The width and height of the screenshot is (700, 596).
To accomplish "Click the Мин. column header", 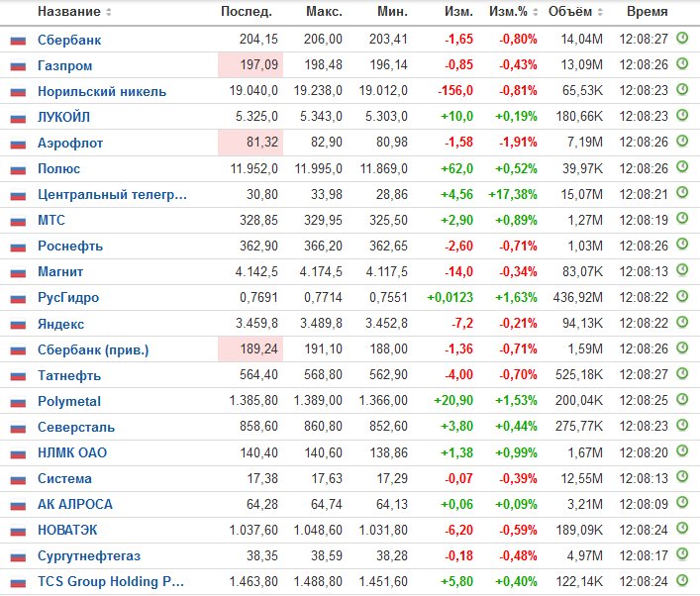I will click(393, 12).
